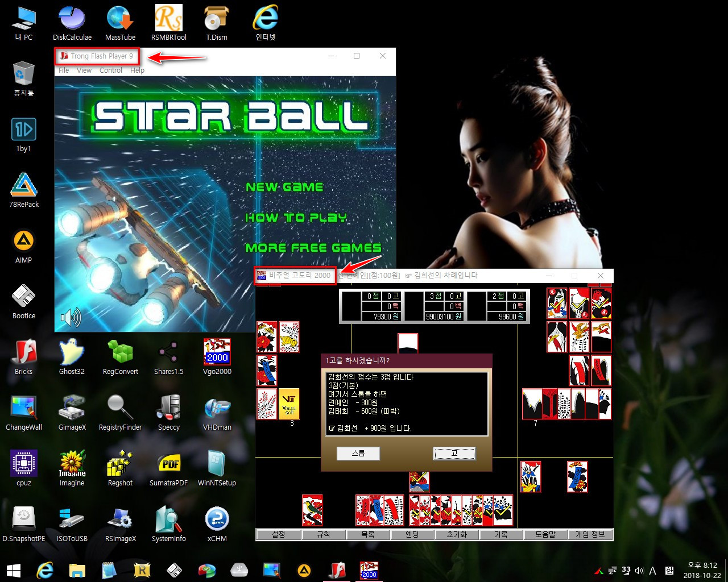The width and height of the screenshot is (728, 582).
Task: Open the SystemInfo desktop icon
Action: pos(169,525)
